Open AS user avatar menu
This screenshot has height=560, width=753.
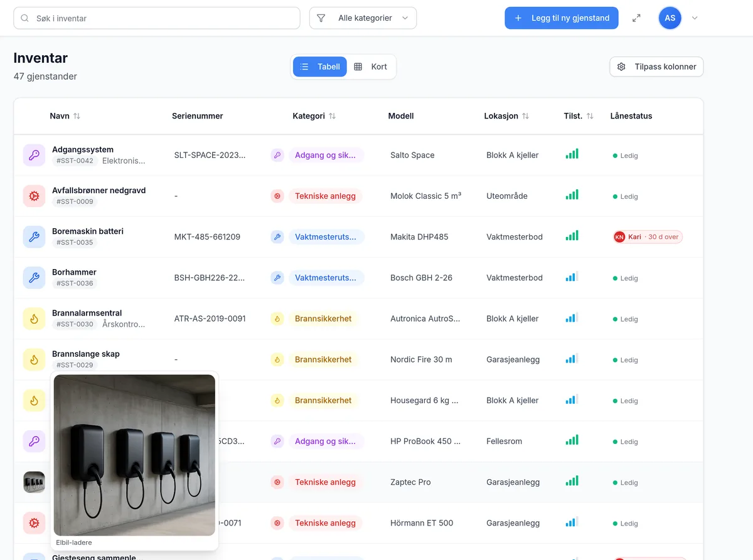670,18
